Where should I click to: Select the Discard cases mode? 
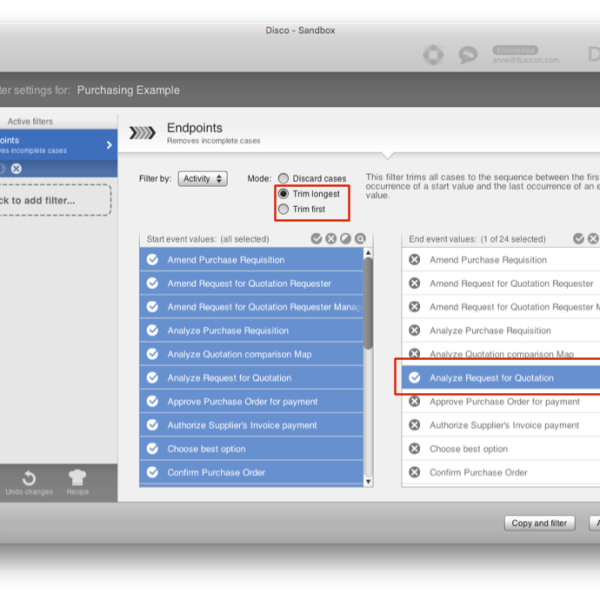point(284,178)
